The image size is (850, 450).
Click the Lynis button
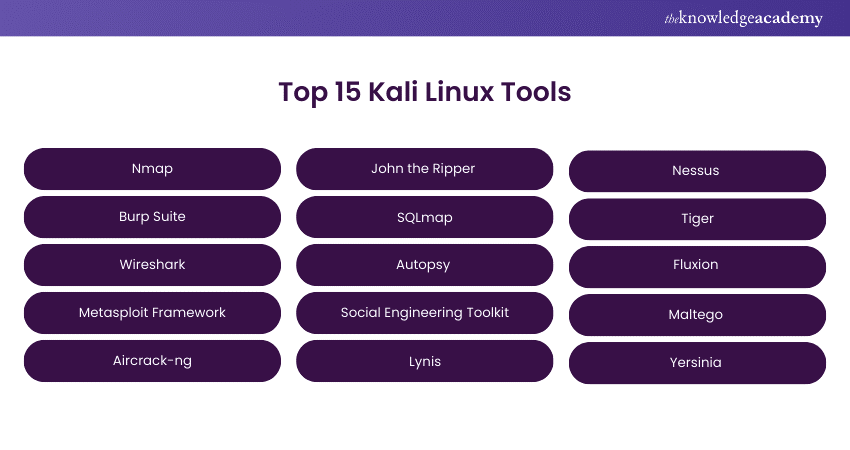click(x=424, y=361)
